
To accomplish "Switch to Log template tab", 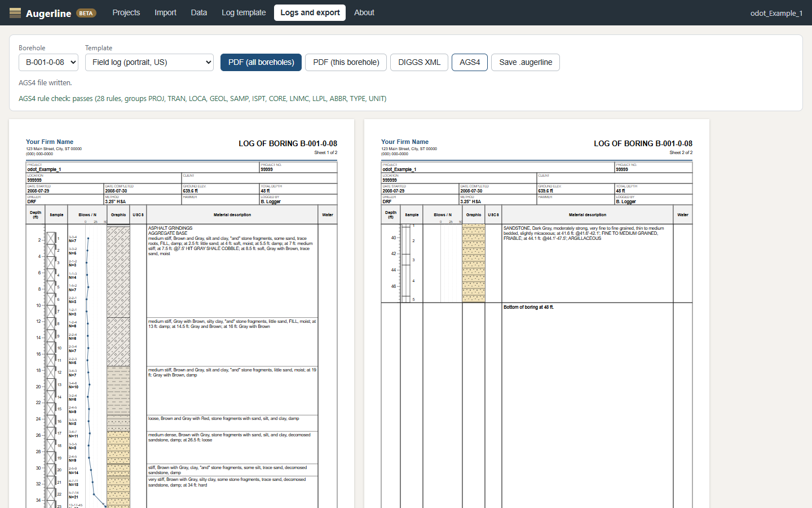I will [244, 12].
